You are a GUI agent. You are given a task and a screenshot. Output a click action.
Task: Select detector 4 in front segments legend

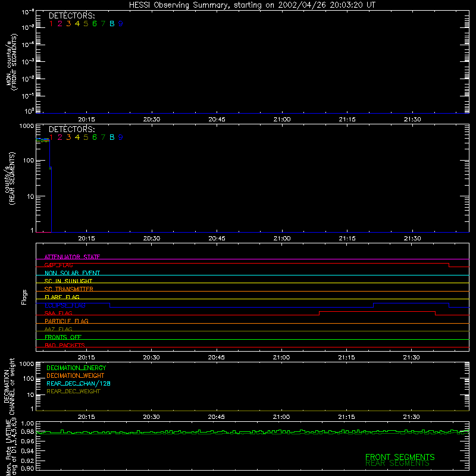[x=77, y=24]
